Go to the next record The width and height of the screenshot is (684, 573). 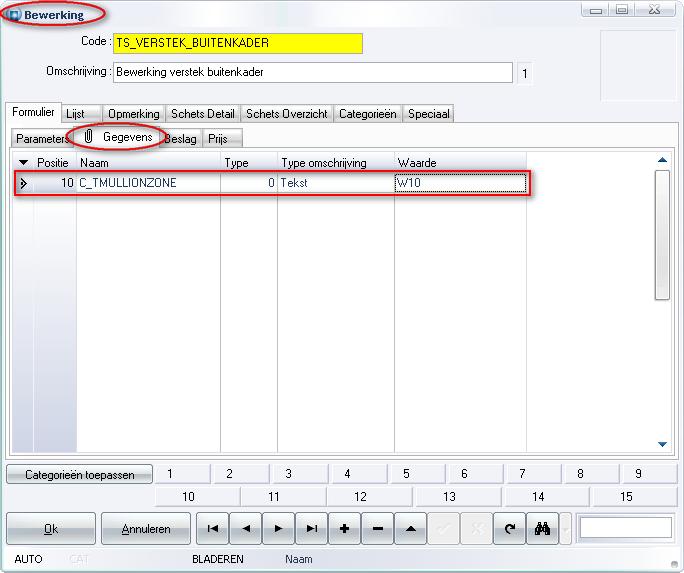[278, 529]
